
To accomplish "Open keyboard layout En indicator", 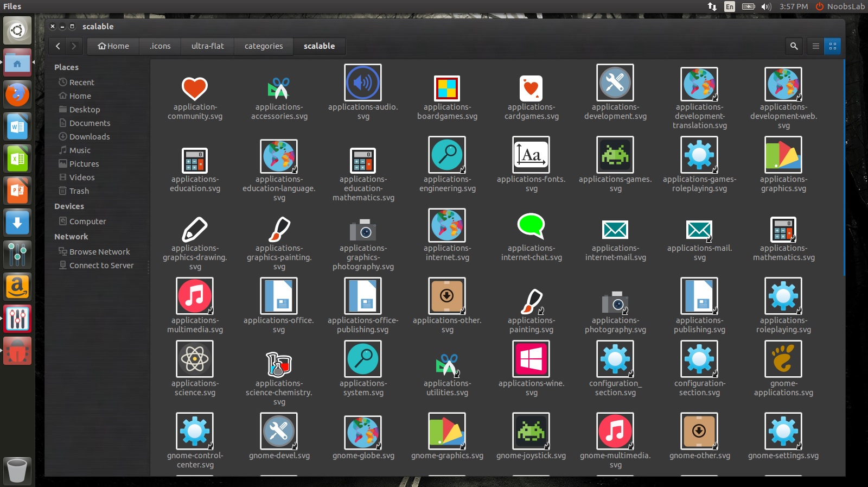I will click(730, 7).
